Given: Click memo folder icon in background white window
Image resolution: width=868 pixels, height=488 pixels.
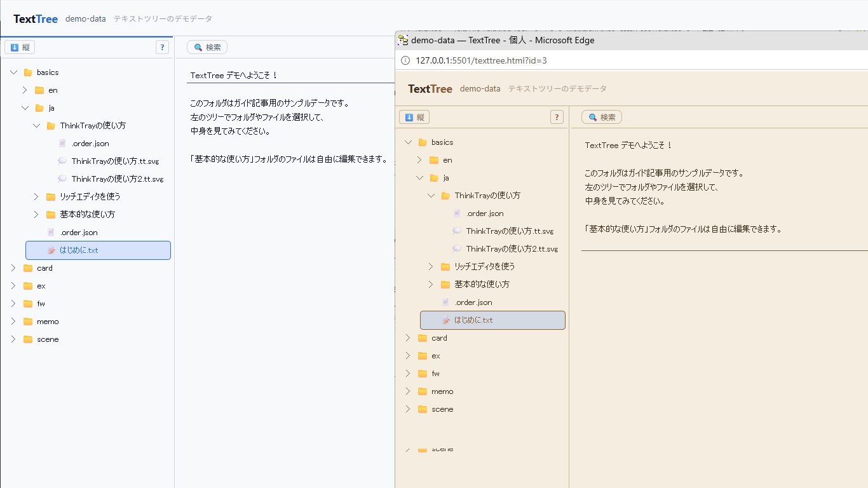Looking at the screenshot, I should tap(28, 322).
